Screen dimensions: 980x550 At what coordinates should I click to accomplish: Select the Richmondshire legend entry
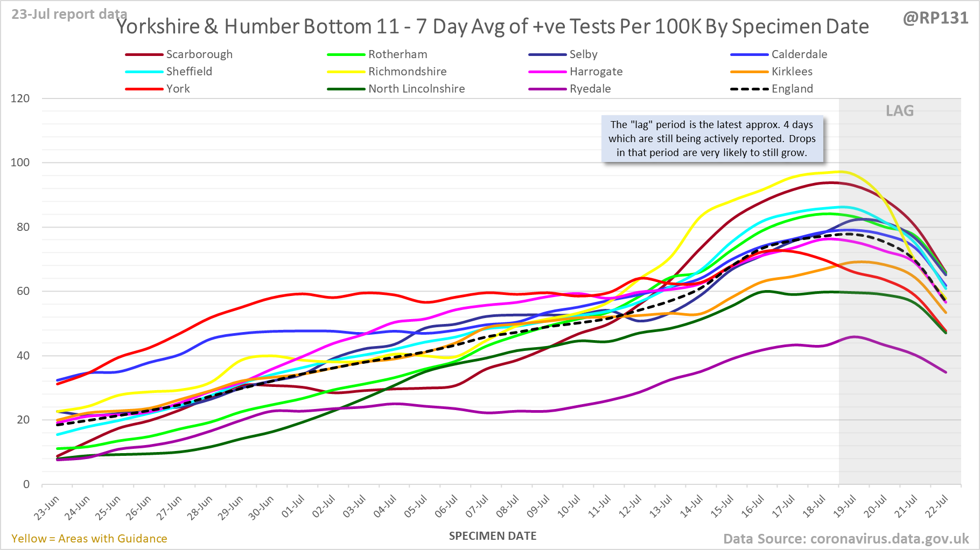click(x=407, y=72)
